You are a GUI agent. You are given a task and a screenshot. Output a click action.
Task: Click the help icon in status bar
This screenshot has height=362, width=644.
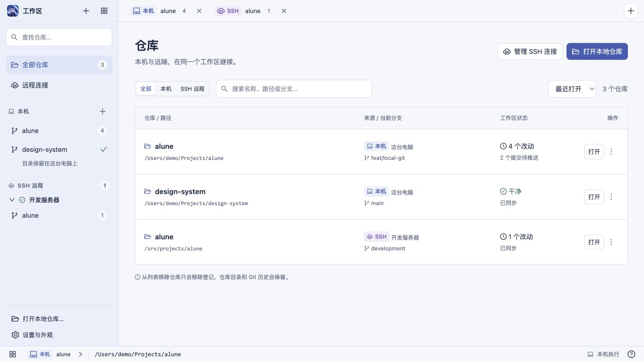tap(631, 354)
